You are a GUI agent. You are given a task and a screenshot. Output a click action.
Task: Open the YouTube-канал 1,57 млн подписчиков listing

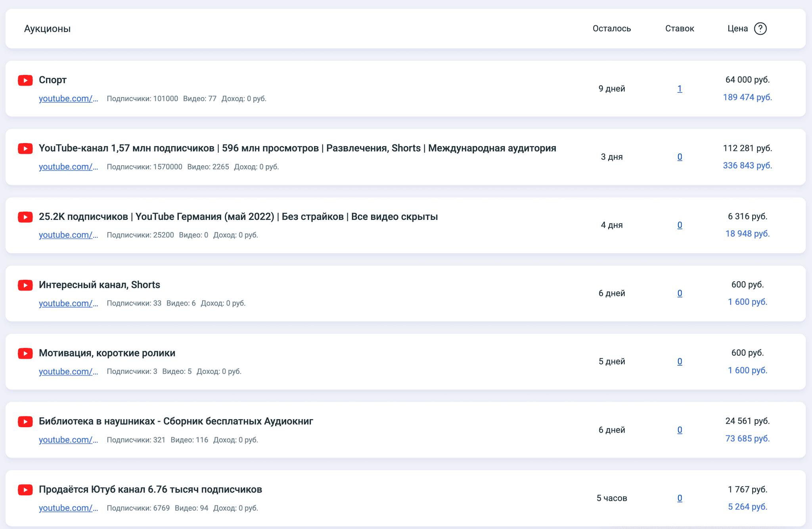pyautogui.click(x=297, y=148)
